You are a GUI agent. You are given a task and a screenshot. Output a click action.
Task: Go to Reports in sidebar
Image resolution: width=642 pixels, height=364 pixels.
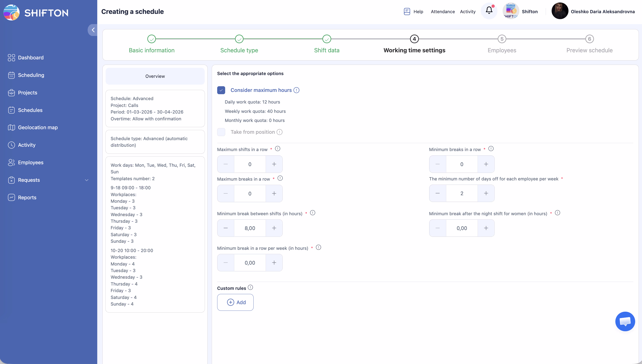tap(27, 197)
